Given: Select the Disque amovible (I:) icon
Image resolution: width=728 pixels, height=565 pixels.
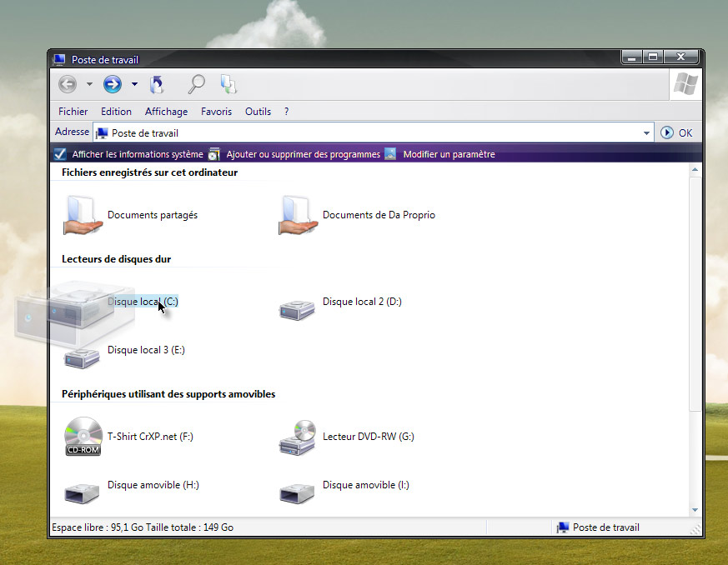Looking at the screenshot, I should coord(297,493).
